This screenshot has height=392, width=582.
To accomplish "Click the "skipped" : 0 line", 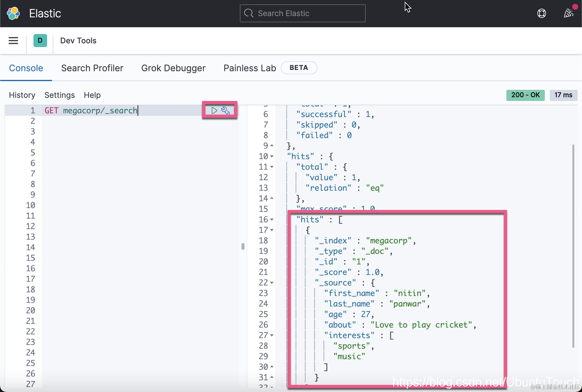I will point(328,125).
